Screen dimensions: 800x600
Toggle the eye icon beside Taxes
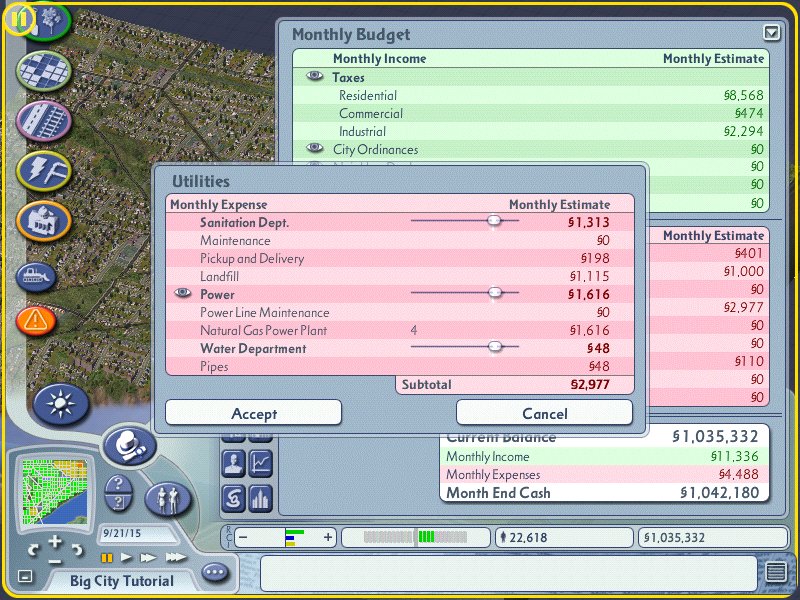(315, 77)
